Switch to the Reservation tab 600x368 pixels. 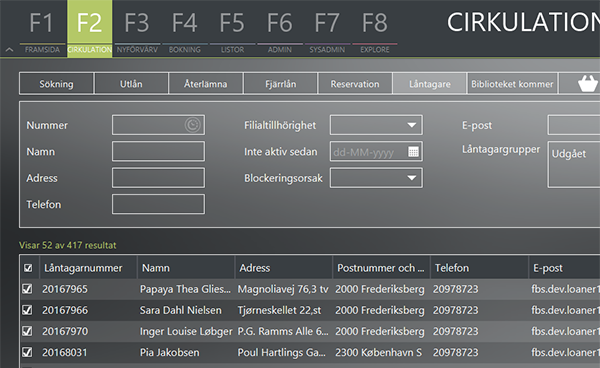355,83
